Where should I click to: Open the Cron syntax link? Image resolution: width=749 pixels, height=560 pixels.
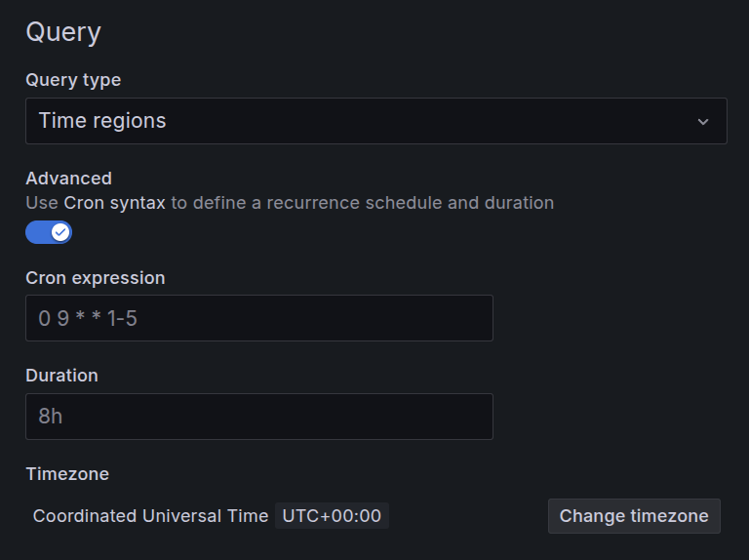(x=114, y=203)
